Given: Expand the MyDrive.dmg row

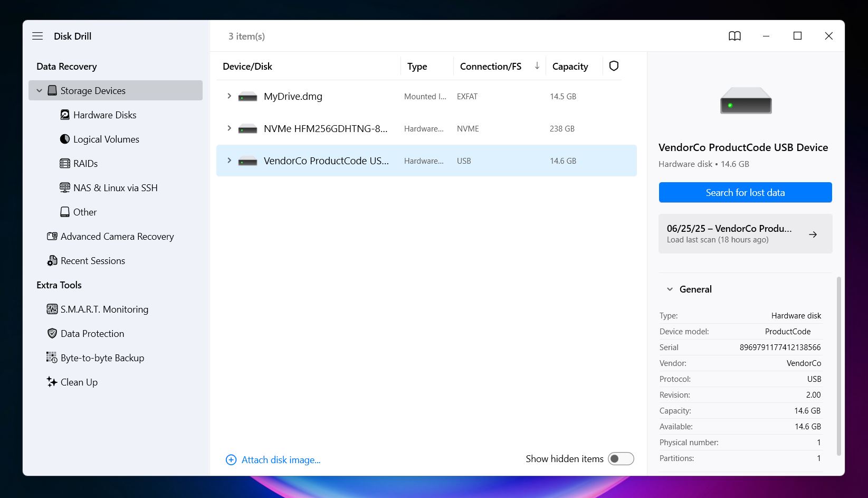Looking at the screenshot, I should [229, 96].
